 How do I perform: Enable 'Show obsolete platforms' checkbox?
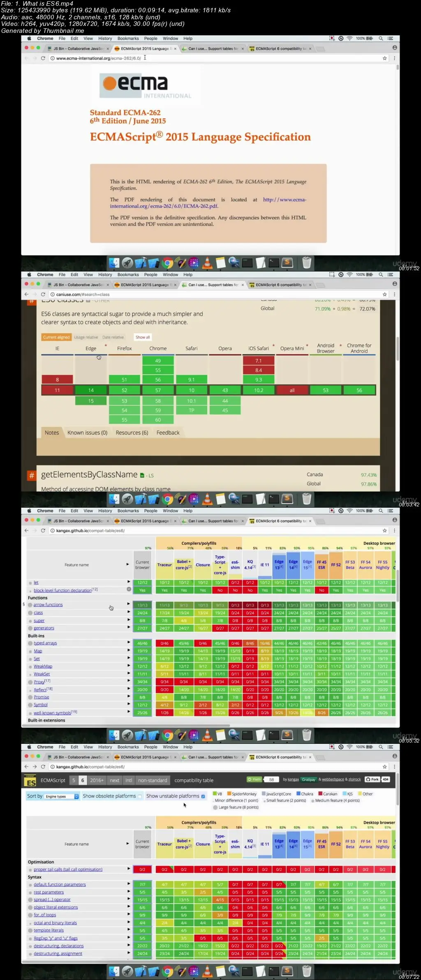(140, 796)
